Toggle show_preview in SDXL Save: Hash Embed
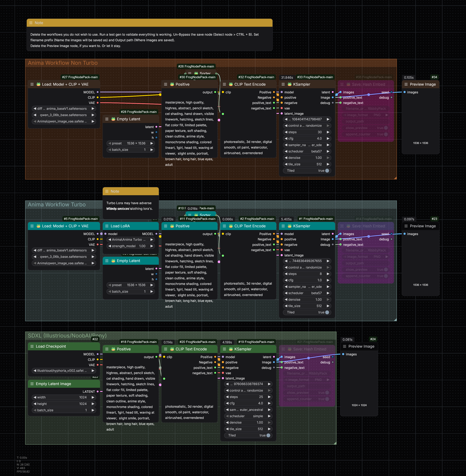466x476 pixels. (327, 393)
